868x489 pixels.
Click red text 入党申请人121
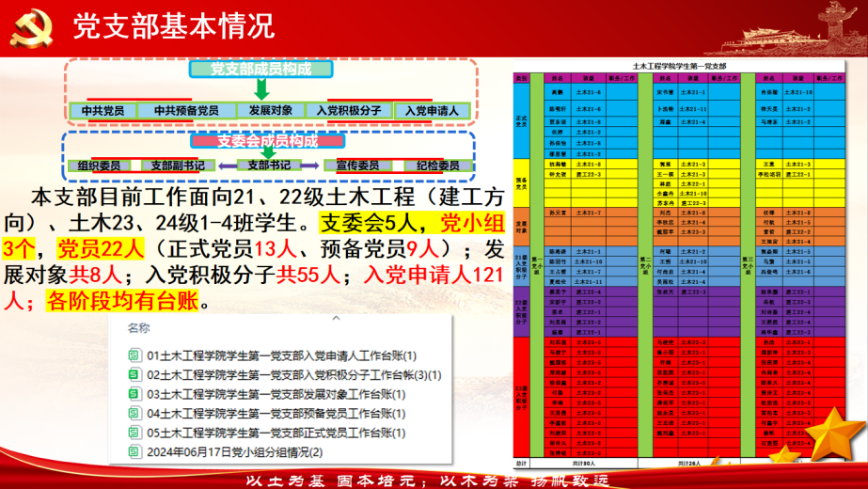pyautogui.click(x=434, y=275)
